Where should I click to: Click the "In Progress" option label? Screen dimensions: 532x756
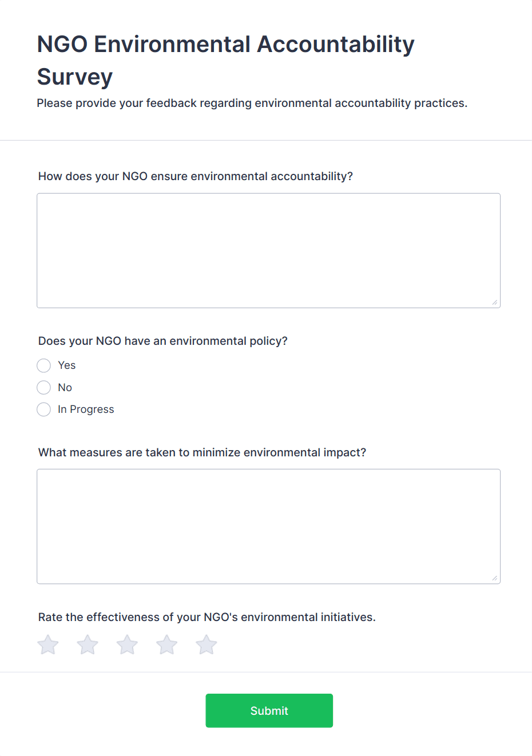[86, 409]
